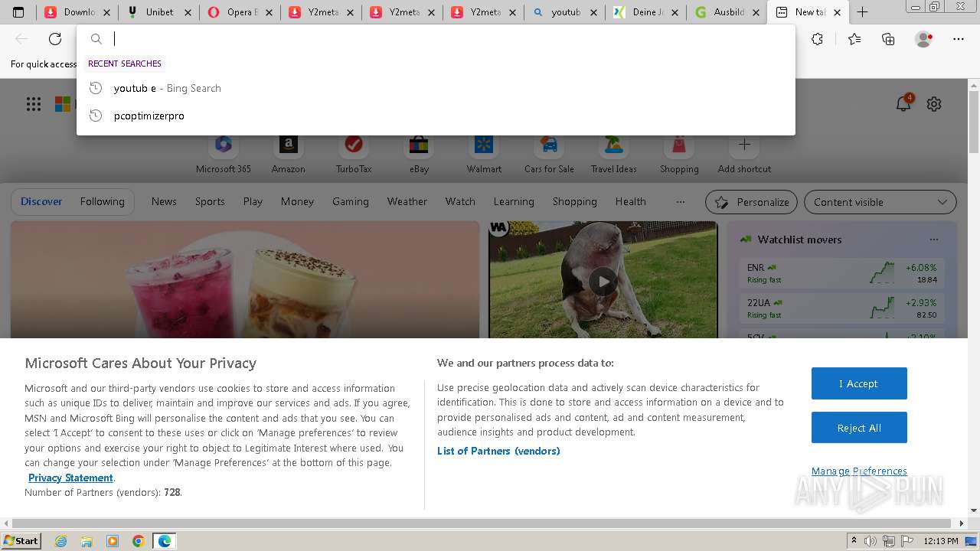Click the volume speaker tray icon
Screen dimensions: 980x551
[x=870, y=541]
